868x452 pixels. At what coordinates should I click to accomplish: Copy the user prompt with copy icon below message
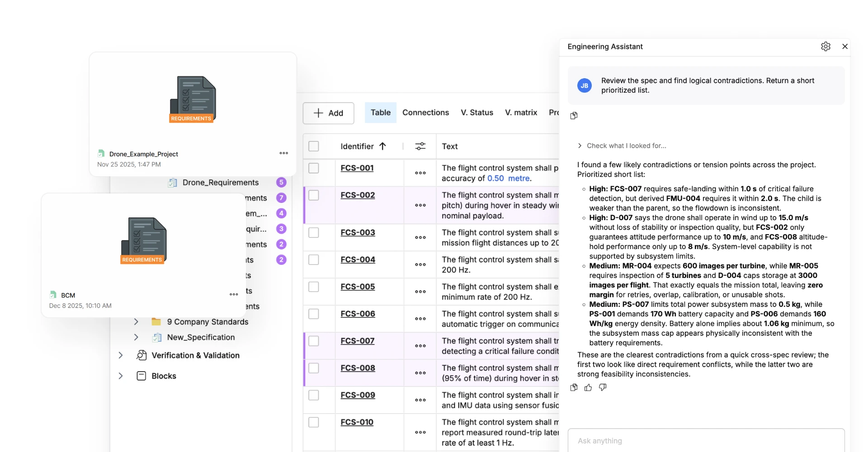click(x=574, y=116)
